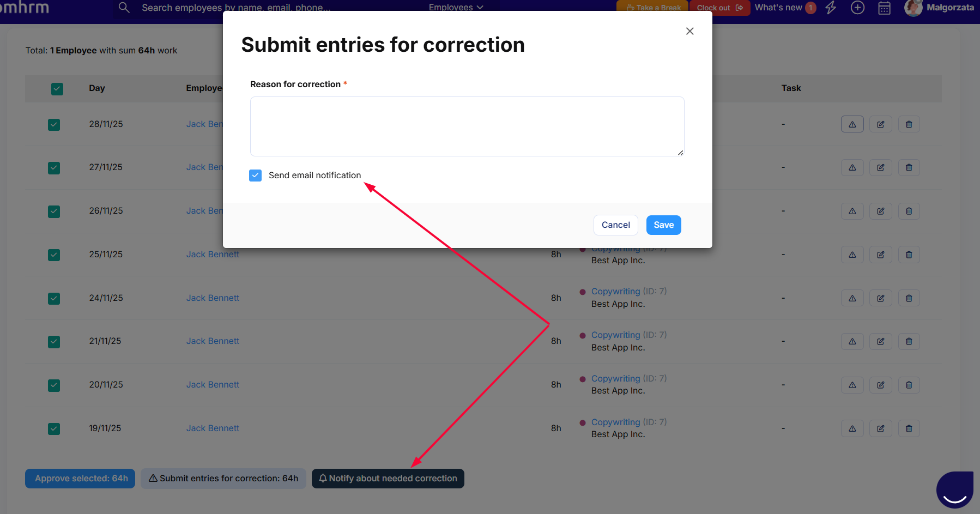Screen dimensions: 980x514
Task: Click warning icon for 21/11/25 entry
Action: pyautogui.click(x=852, y=341)
